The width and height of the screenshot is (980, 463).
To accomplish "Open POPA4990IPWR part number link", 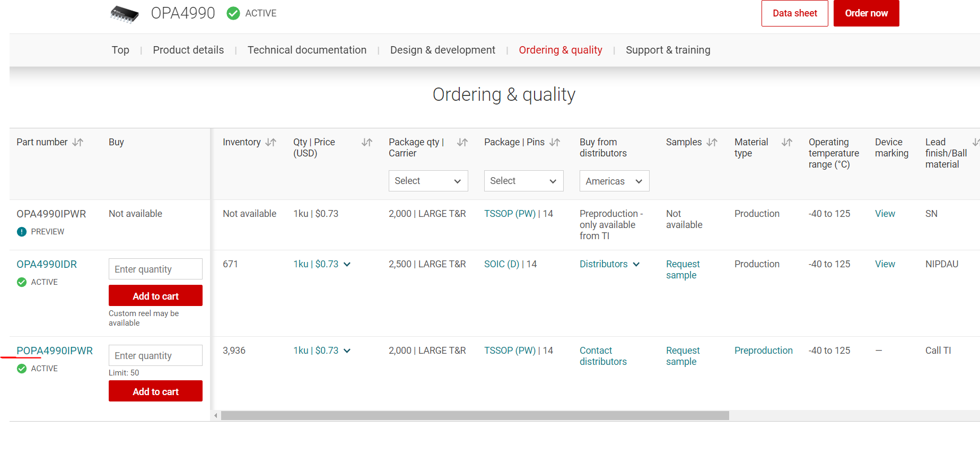I will (55, 351).
